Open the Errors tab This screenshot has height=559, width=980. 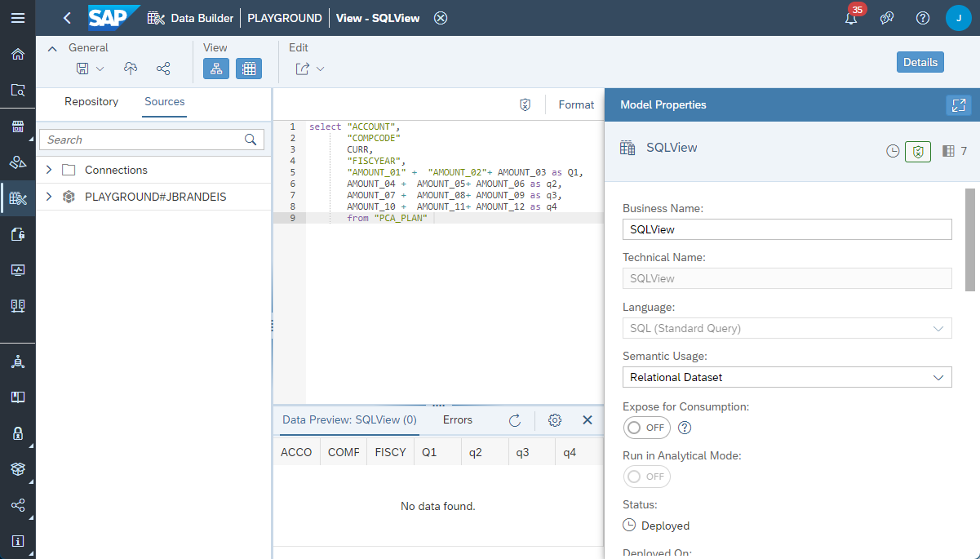pos(458,420)
